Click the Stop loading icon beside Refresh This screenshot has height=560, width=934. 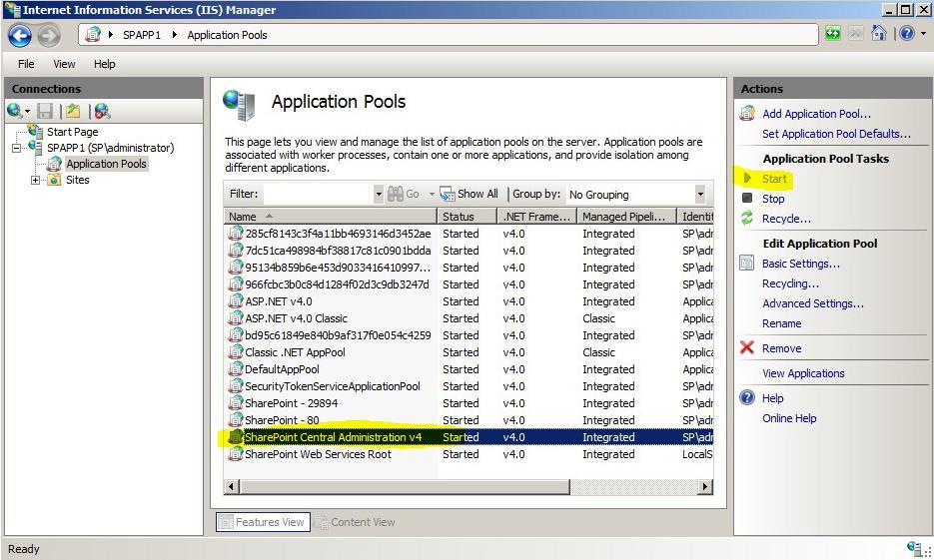point(855,34)
